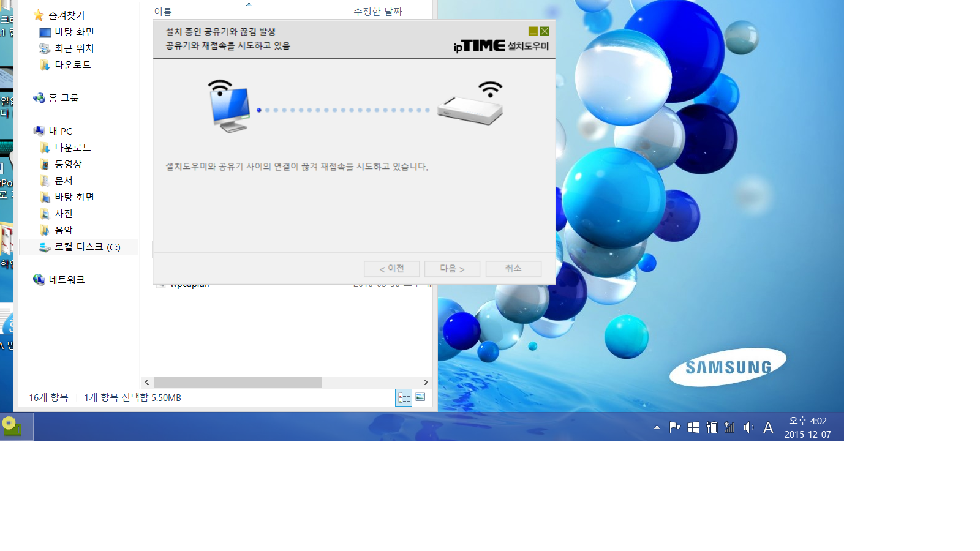The height and width of the screenshot is (551, 980).
Task: Open 동영상 folder under 내 PC
Action: (x=61, y=164)
